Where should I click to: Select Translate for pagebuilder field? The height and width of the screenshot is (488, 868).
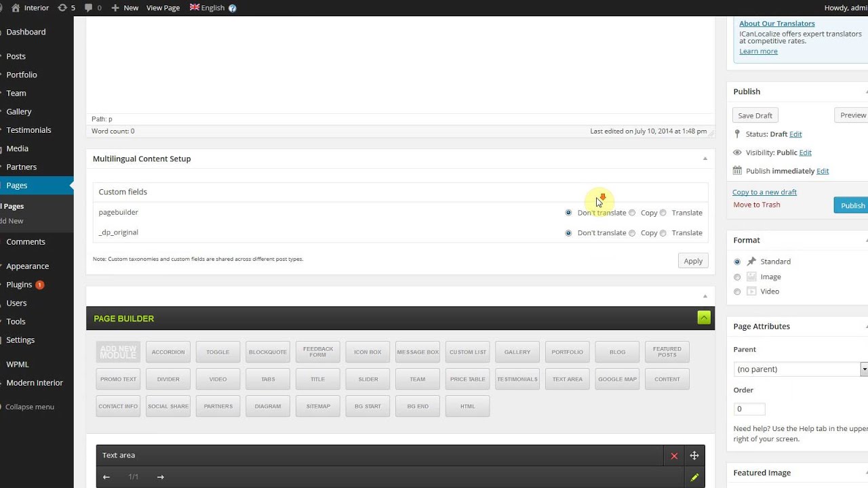tap(663, 213)
